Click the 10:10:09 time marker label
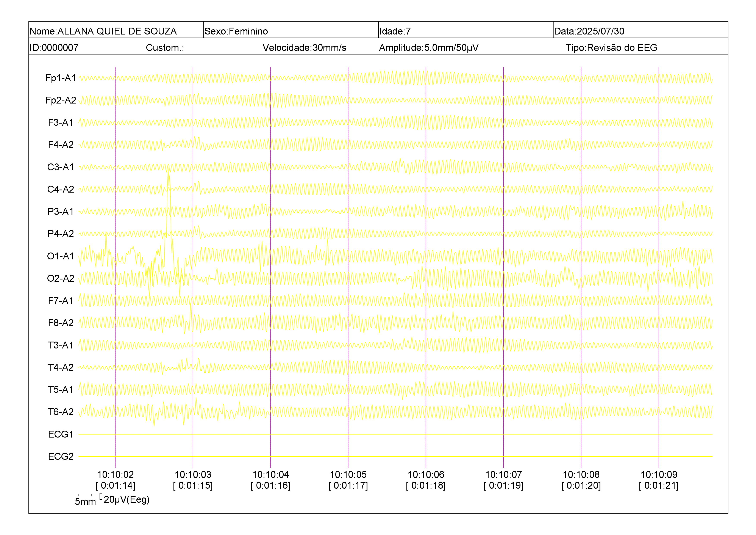756x535 pixels. 659,474
